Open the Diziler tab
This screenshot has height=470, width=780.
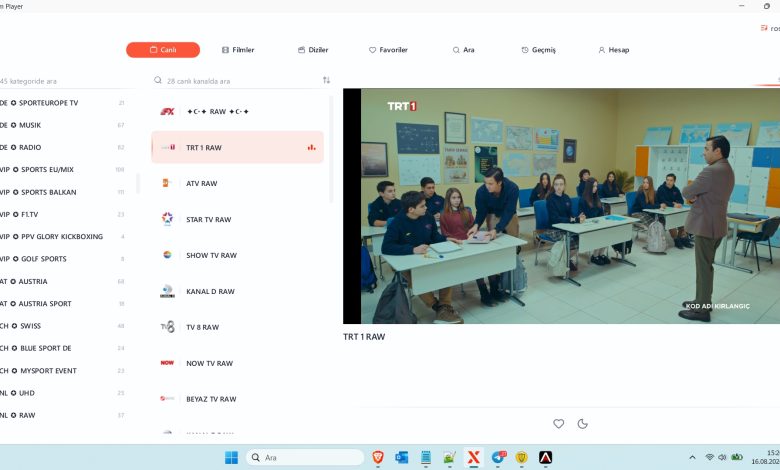(313, 50)
